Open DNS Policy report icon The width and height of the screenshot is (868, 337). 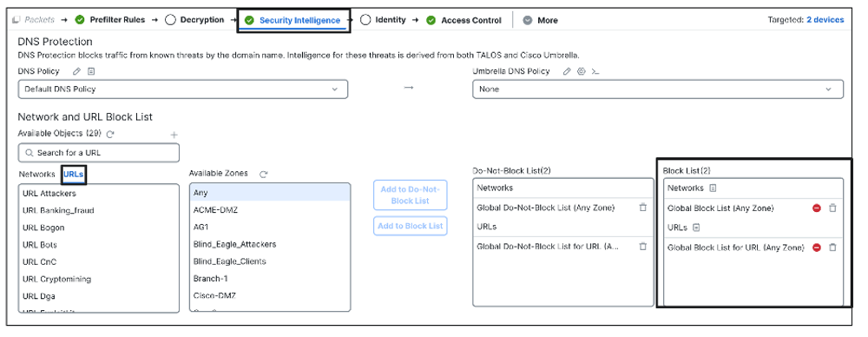pos(91,71)
